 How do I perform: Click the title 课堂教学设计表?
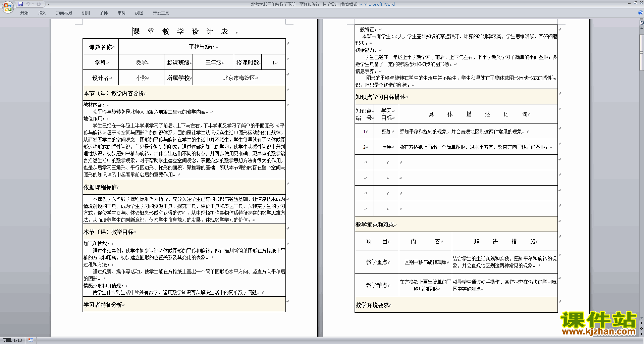coord(180,32)
